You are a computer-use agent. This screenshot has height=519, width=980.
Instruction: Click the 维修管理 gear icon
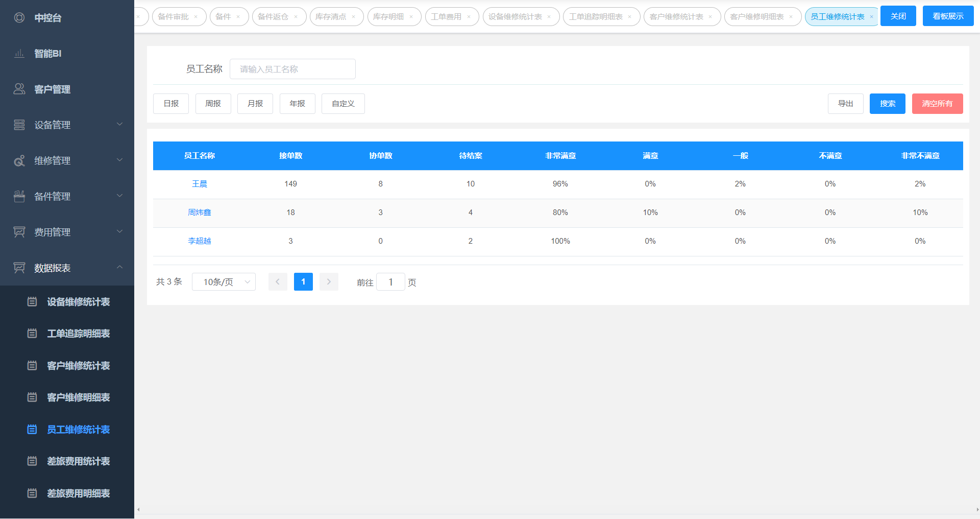(x=19, y=161)
